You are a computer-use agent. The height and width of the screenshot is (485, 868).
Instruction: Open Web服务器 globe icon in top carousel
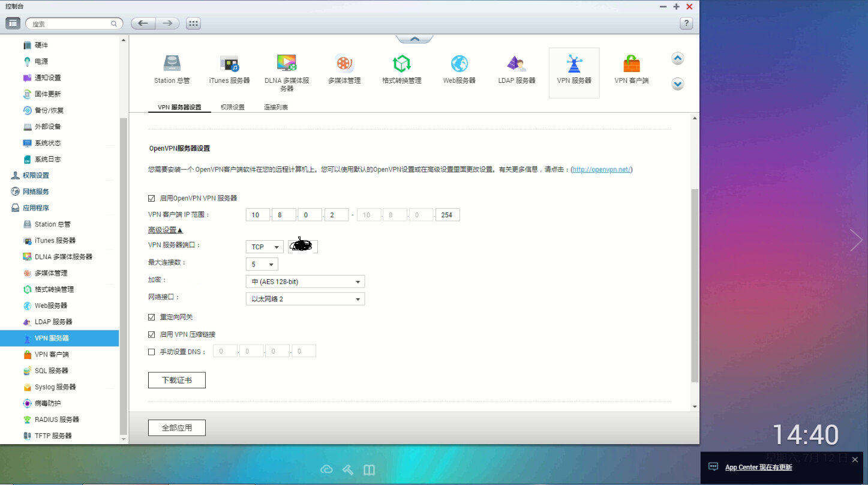[x=459, y=63]
